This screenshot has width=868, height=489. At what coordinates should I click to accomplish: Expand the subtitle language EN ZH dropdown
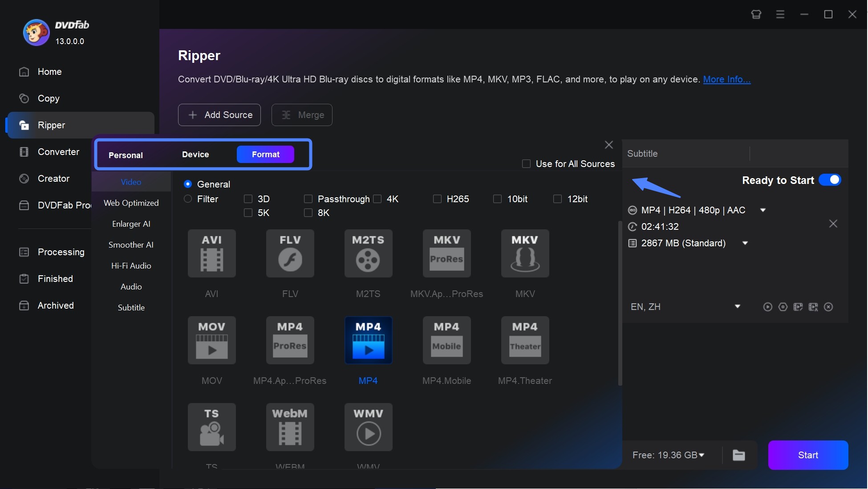(x=738, y=306)
